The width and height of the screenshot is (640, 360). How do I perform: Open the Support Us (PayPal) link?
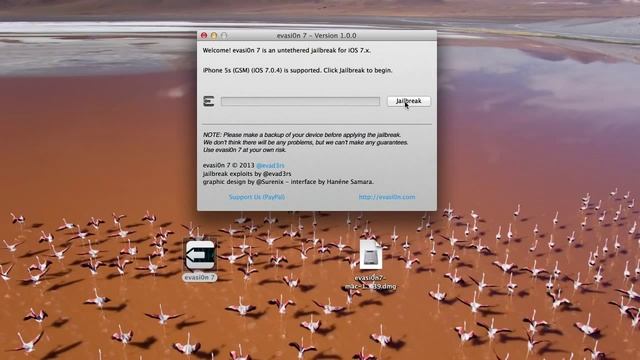tap(257, 197)
